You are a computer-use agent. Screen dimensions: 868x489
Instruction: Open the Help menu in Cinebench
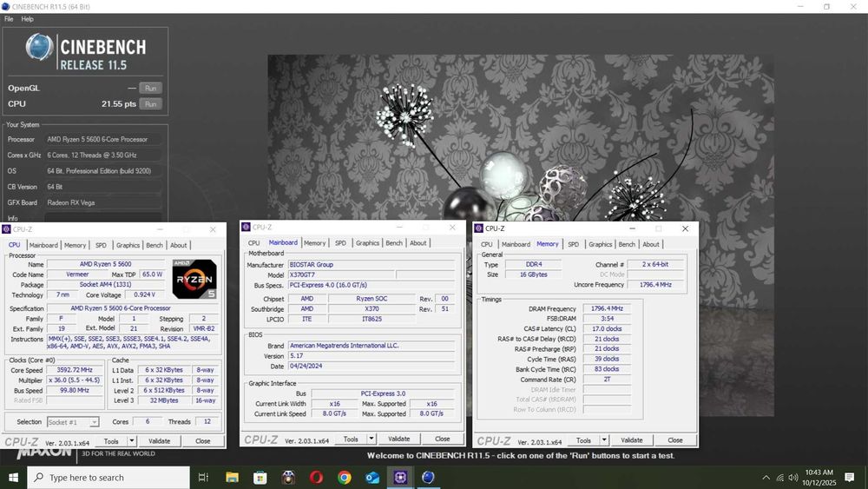(27, 19)
